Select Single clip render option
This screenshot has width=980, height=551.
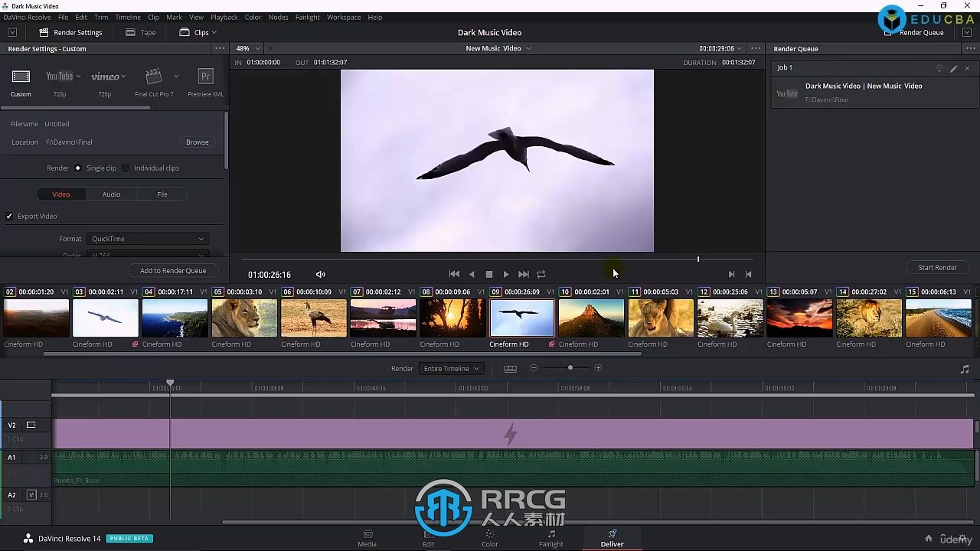click(78, 168)
